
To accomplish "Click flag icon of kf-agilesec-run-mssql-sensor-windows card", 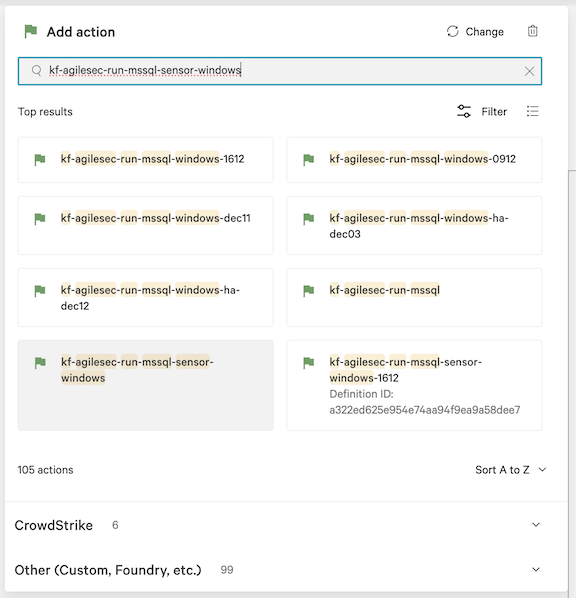I will point(40,363).
